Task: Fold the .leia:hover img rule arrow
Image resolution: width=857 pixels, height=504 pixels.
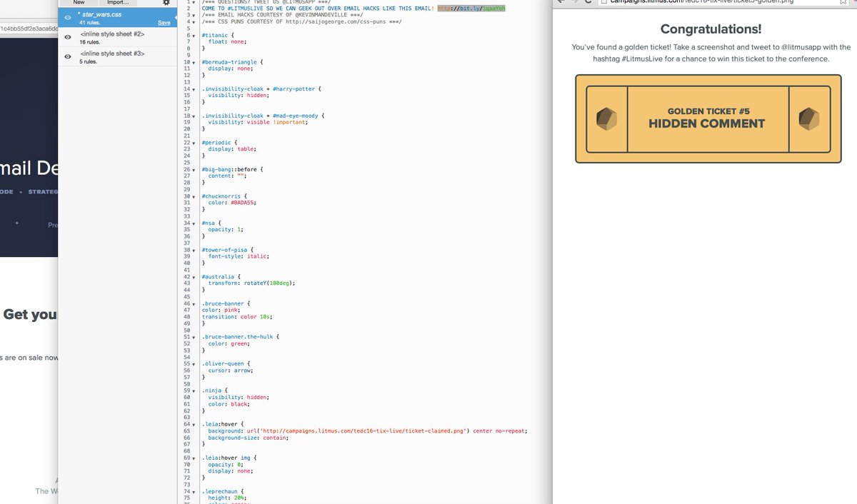Action: point(194,458)
